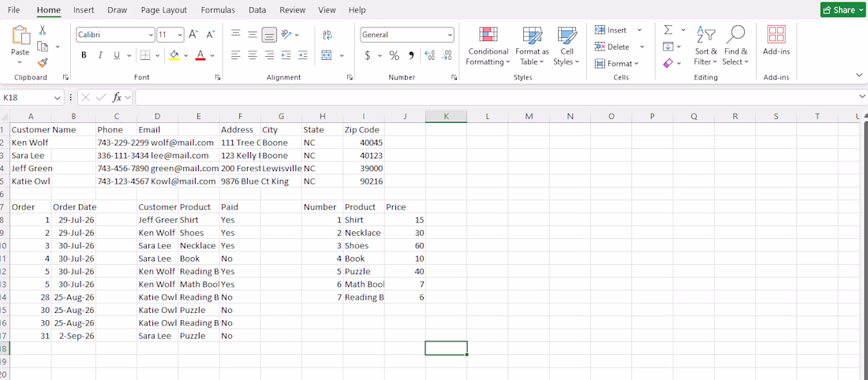This screenshot has width=868, height=380.
Task: Open the Add-ins pane
Action: point(776,40)
